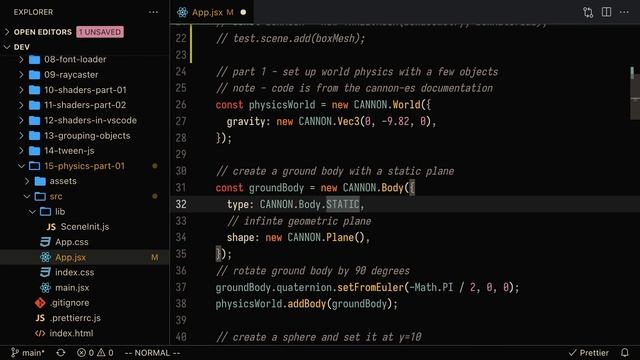Viewport: 640px width, 360px height.
Task: Click line number 26 in the gutter
Action: coord(181,104)
